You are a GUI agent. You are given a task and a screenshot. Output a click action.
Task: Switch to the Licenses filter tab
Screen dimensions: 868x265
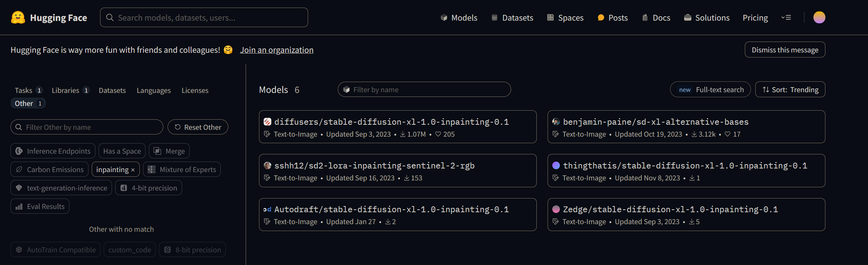pos(195,90)
